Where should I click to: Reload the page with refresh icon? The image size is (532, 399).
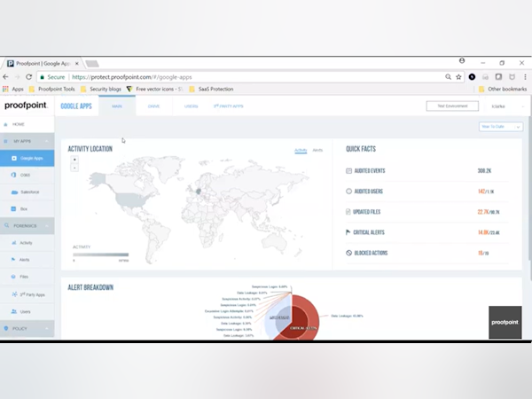[29, 77]
